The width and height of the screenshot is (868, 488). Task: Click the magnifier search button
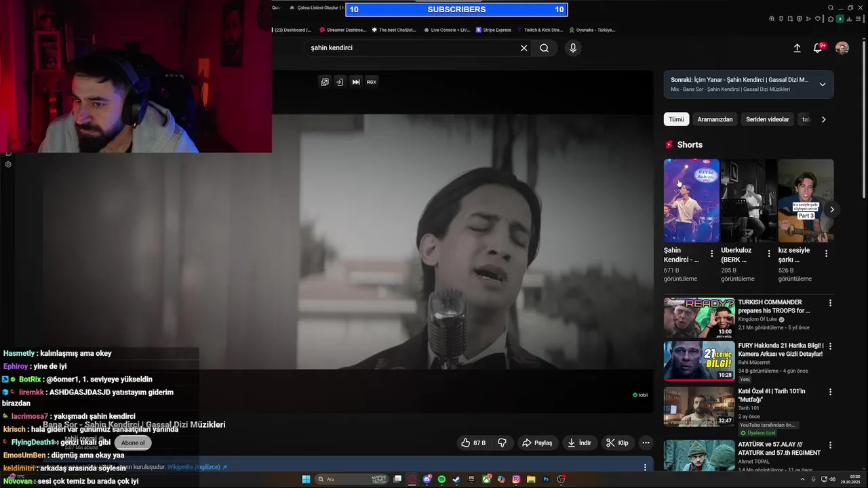point(544,48)
